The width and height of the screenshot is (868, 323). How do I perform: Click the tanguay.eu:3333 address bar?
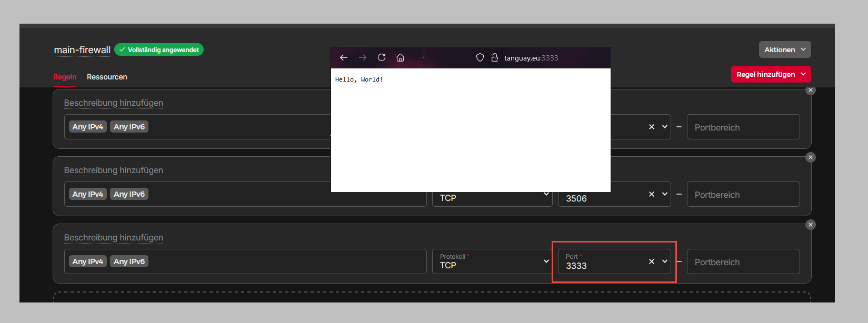(x=531, y=58)
